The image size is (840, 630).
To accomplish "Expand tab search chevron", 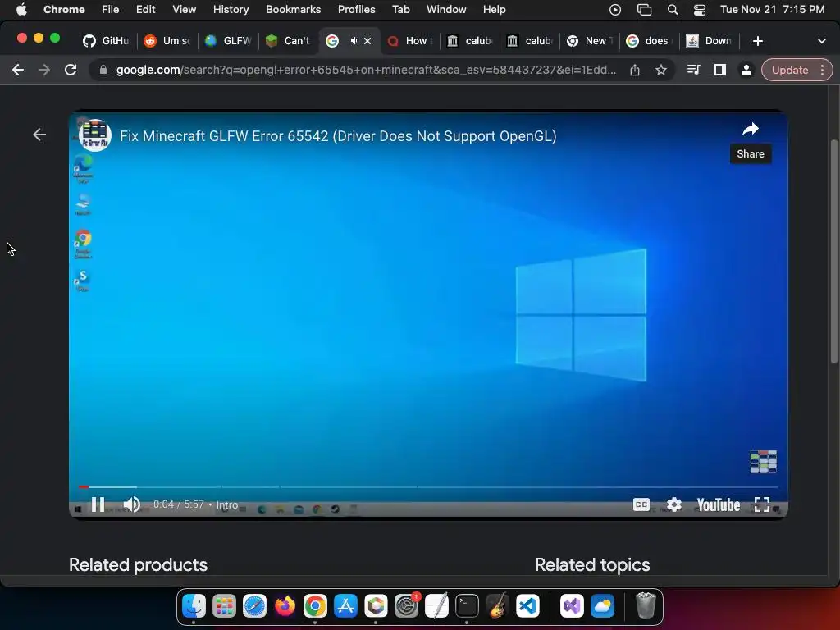I will (x=821, y=41).
